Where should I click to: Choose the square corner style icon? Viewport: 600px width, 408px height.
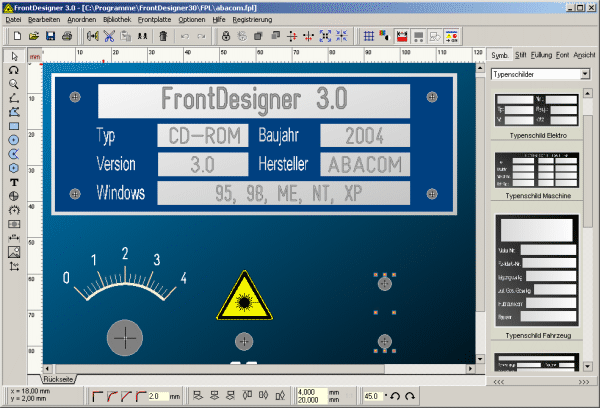(x=97, y=396)
